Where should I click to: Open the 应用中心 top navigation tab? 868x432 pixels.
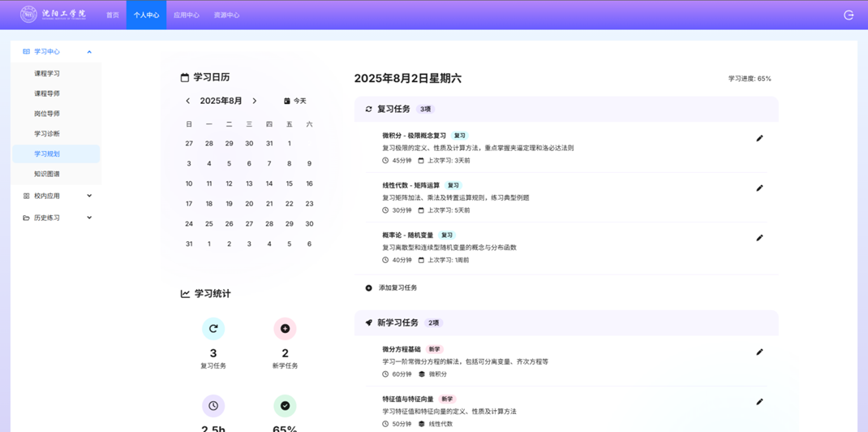(186, 15)
